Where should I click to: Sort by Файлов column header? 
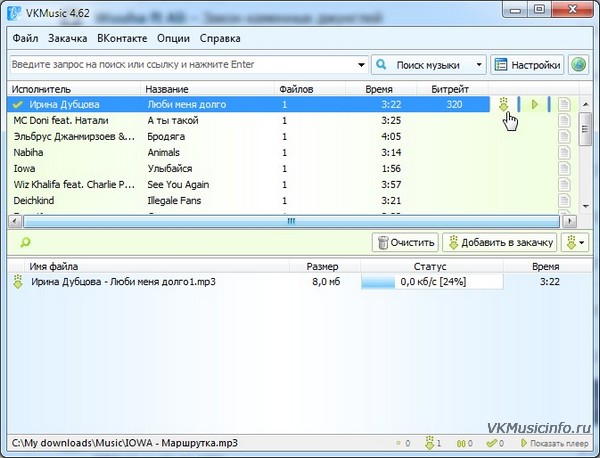310,89
